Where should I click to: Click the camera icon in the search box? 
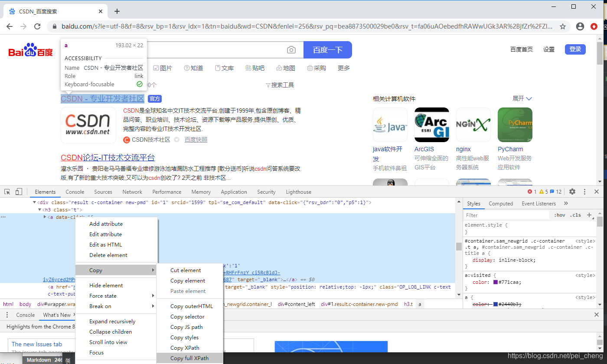291,50
